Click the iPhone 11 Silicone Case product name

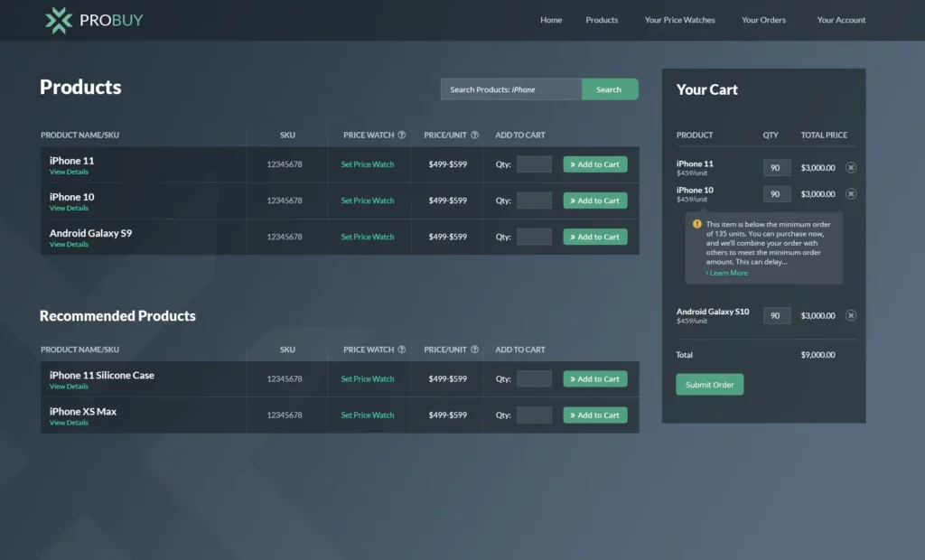[x=101, y=376]
